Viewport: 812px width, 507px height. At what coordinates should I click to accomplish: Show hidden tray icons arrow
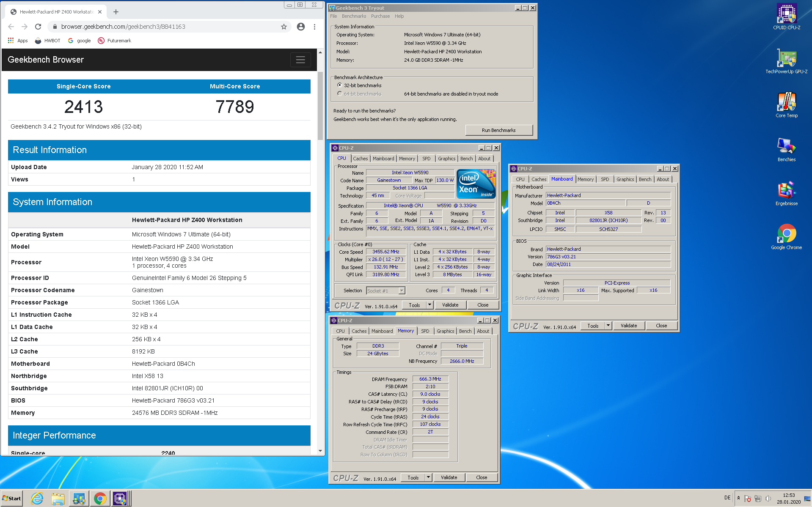point(738,498)
